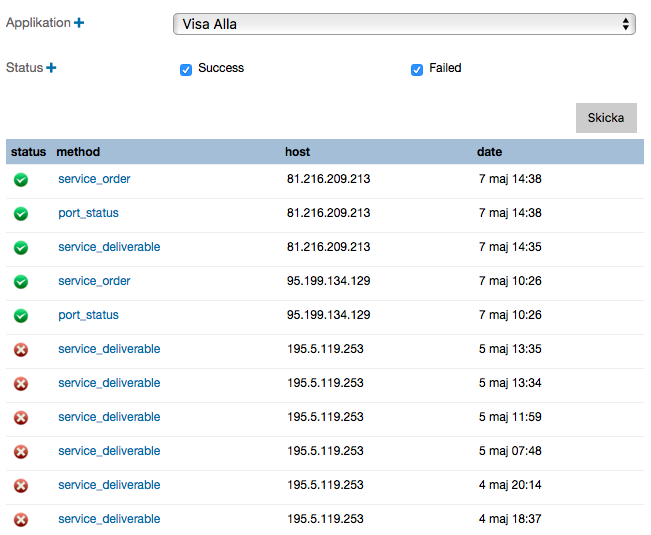The image size is (651, 535).
Task: Sort by the method column header
Action: [78, 152]
